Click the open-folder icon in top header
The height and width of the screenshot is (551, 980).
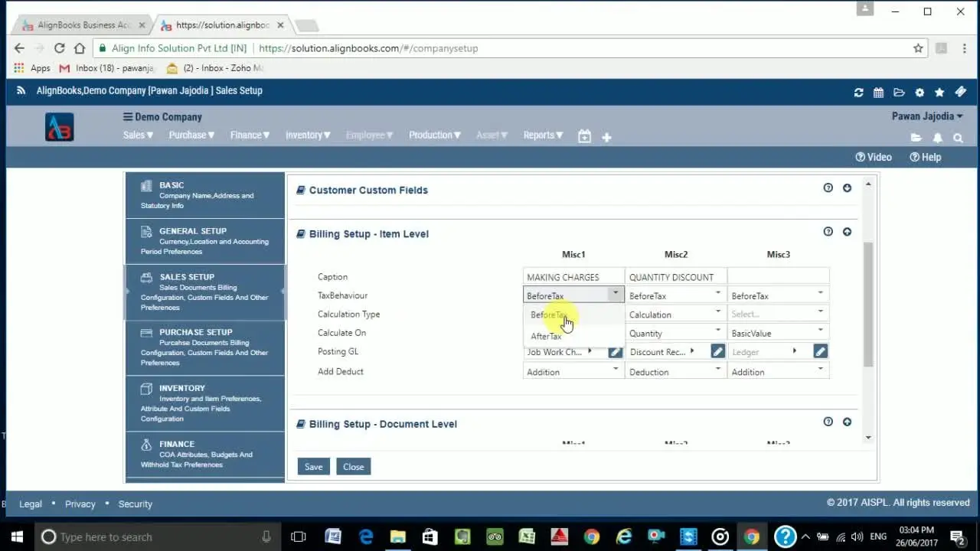tap(899, 93)
